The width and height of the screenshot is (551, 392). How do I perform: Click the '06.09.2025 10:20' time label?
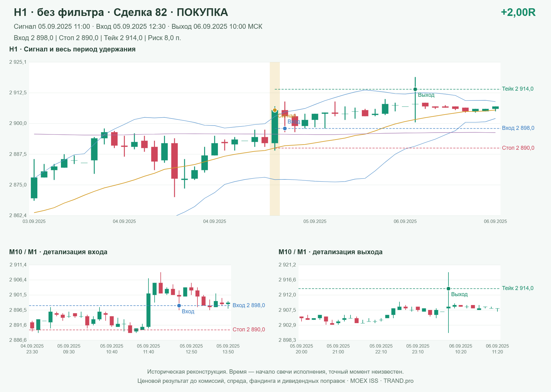pos(461,349)
